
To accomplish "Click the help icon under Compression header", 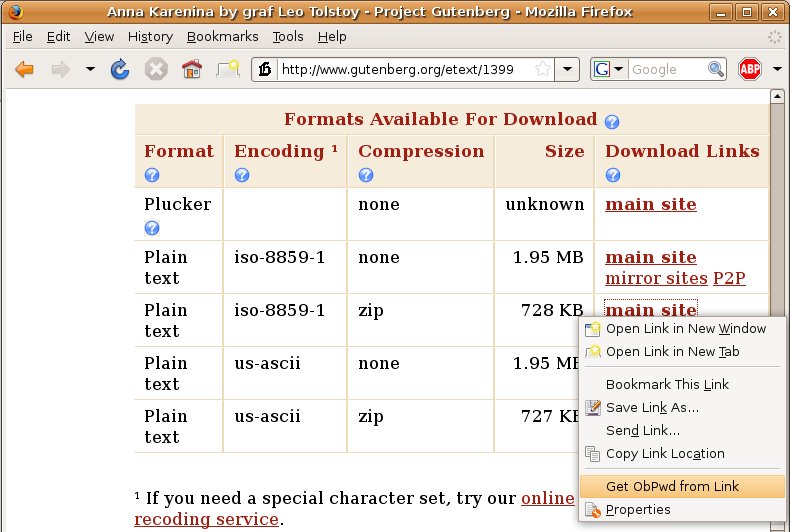I will [366, 175].
